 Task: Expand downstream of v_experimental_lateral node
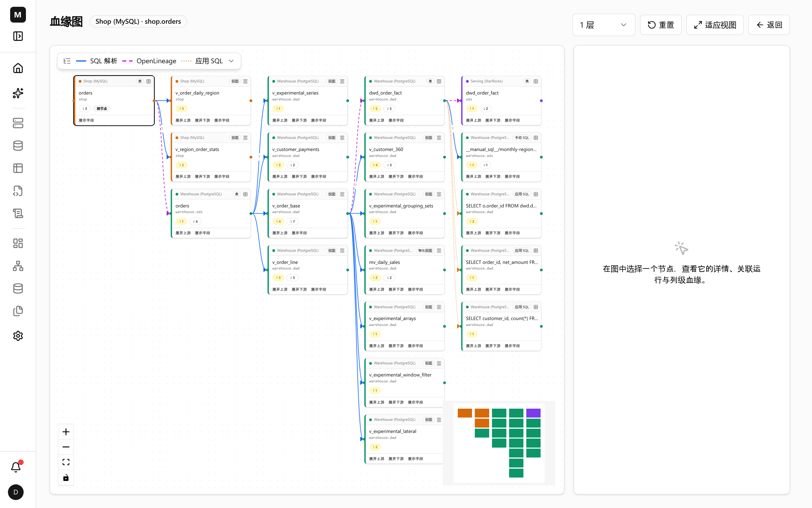pos(396,459)
